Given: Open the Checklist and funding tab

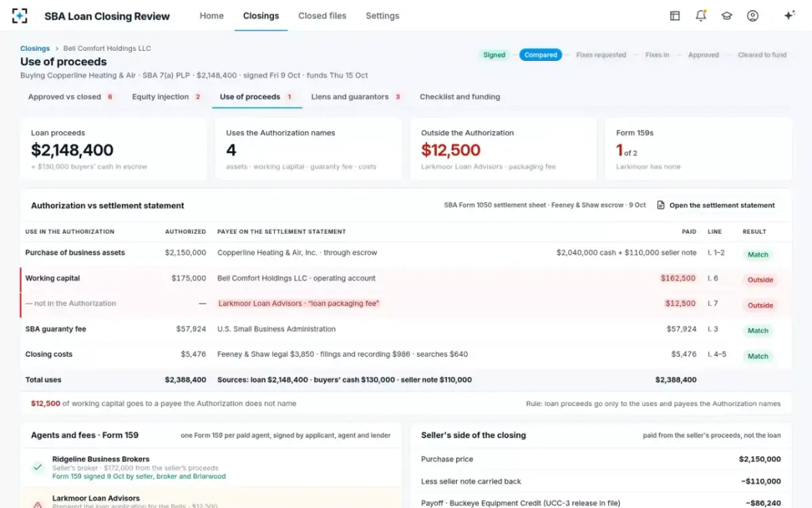Looking at the screenshot, I should point(460,97).
